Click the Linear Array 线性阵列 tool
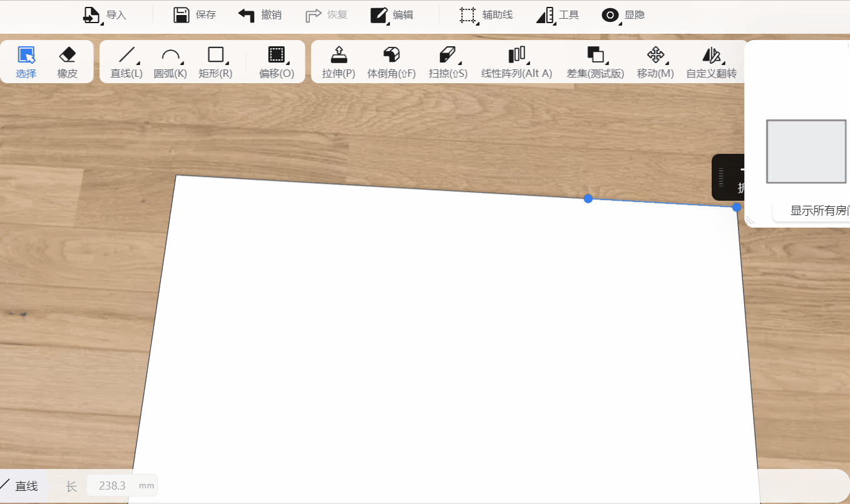850x504 pixels. pos(516,62)
